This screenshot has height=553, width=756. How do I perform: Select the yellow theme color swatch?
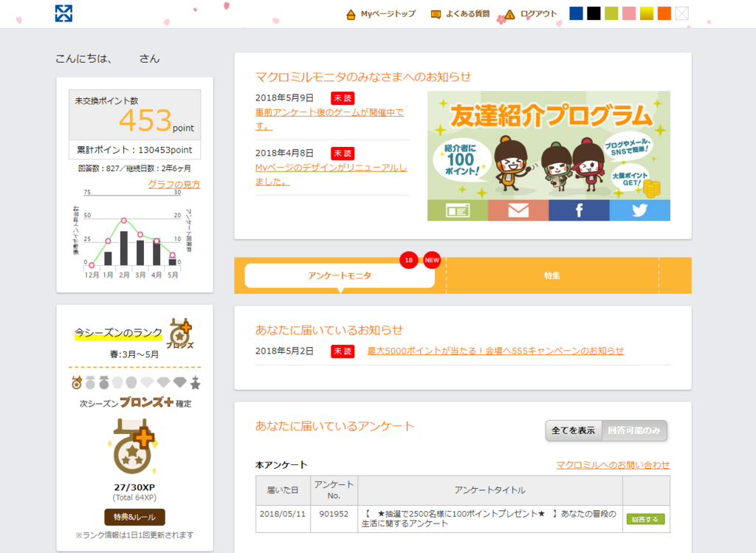[647, 13]
